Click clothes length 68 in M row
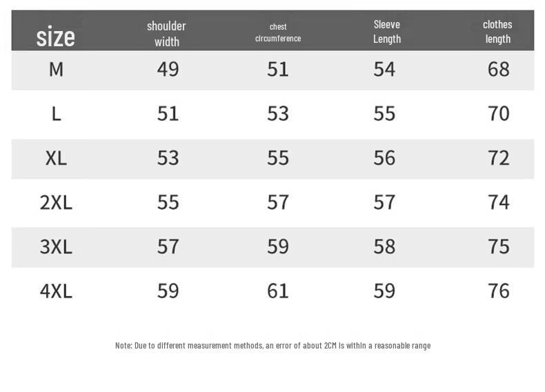This screenshot has width=545, height=392. coord(498,69)
